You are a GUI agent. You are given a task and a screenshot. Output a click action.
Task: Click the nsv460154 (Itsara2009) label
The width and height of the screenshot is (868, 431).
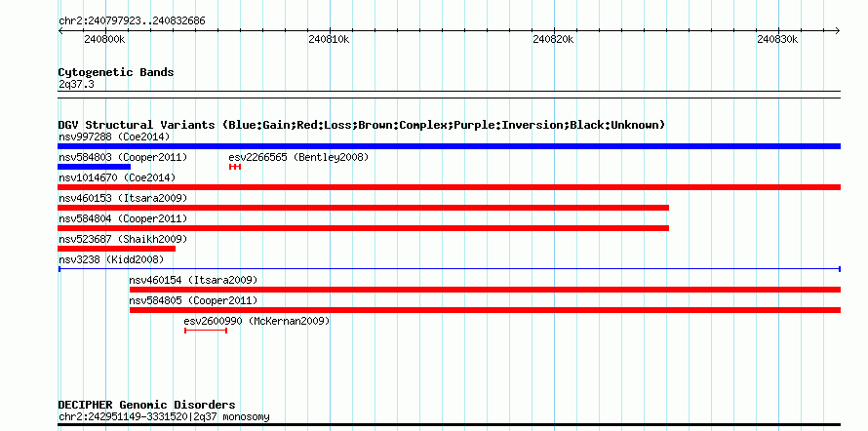click(x=193, y=280)
